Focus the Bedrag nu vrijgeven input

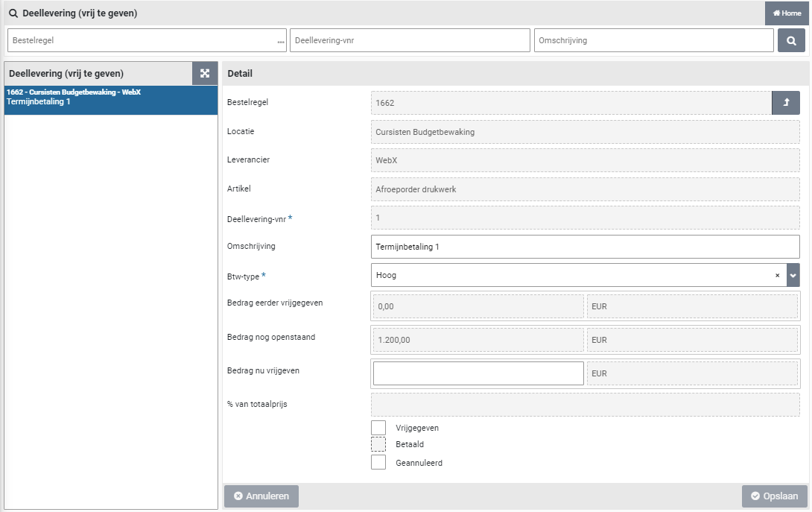coord(478,373)
